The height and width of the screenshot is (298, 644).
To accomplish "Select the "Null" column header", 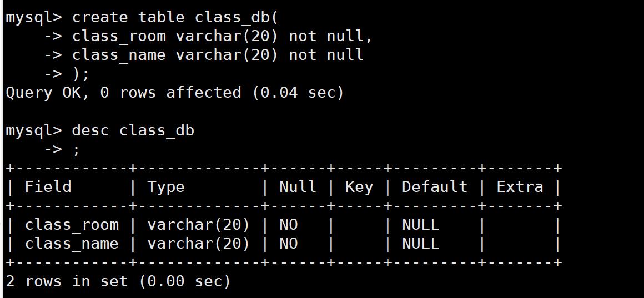I will [x=298, y=187].
